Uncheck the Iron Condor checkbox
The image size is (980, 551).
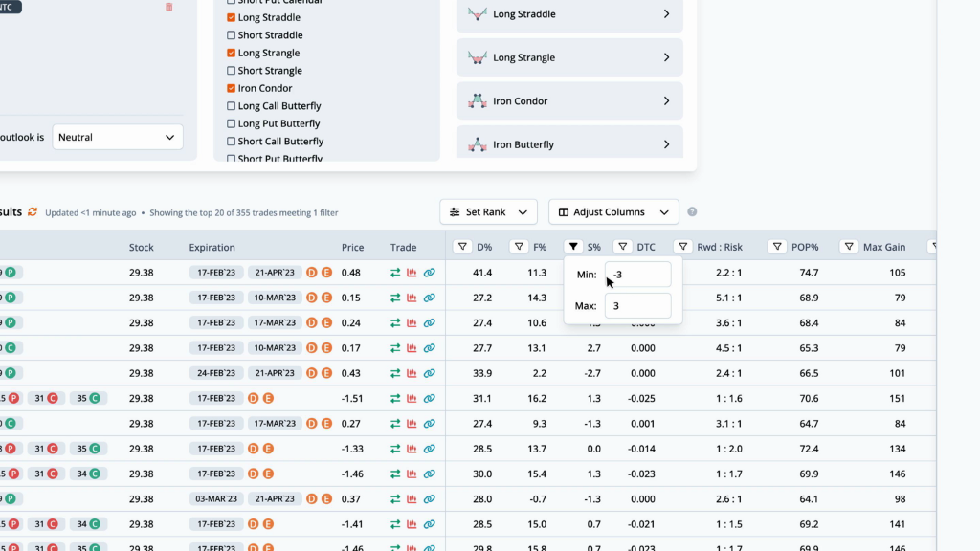pyautogui.click(x=232, y=88)
